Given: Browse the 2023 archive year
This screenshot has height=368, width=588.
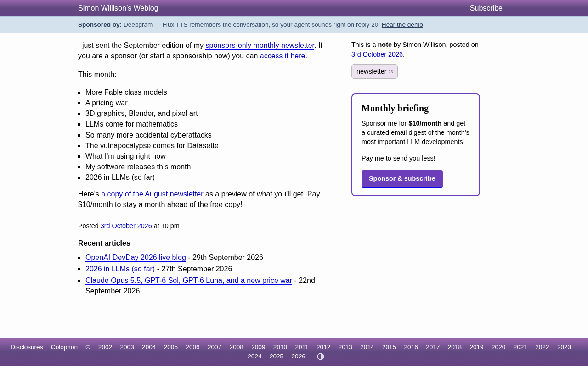Looking at the screenshot, I should coord(564,347).
